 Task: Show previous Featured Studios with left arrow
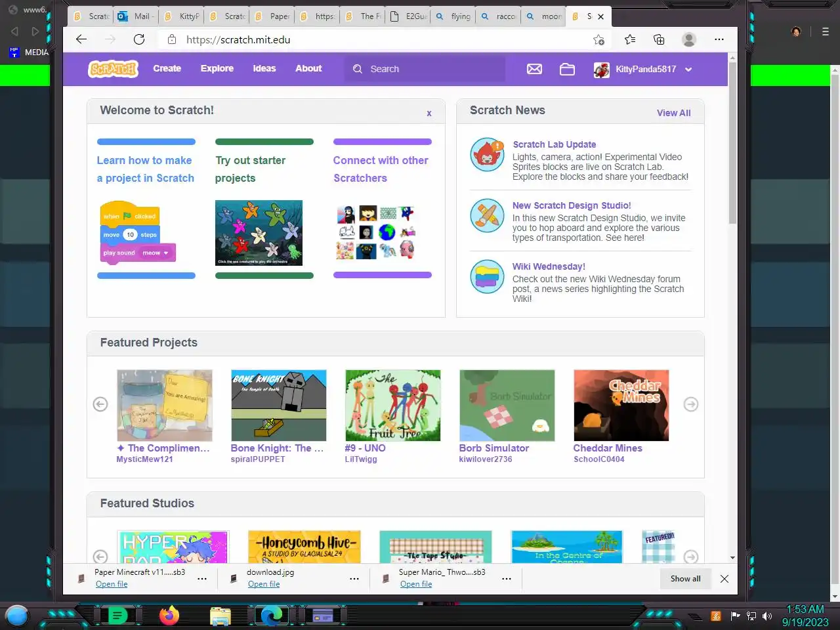click(x=100, y=557)
